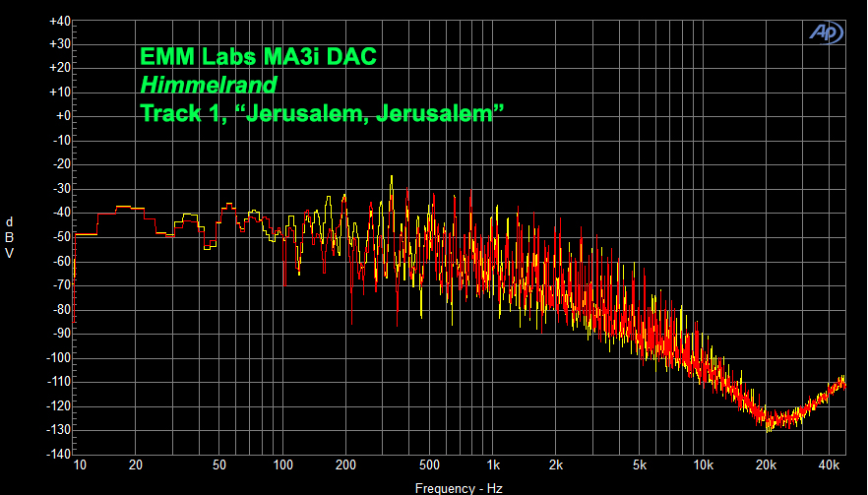Click the '-40' y-axis label
The image size is (868, 495).
tap(61, 212)
